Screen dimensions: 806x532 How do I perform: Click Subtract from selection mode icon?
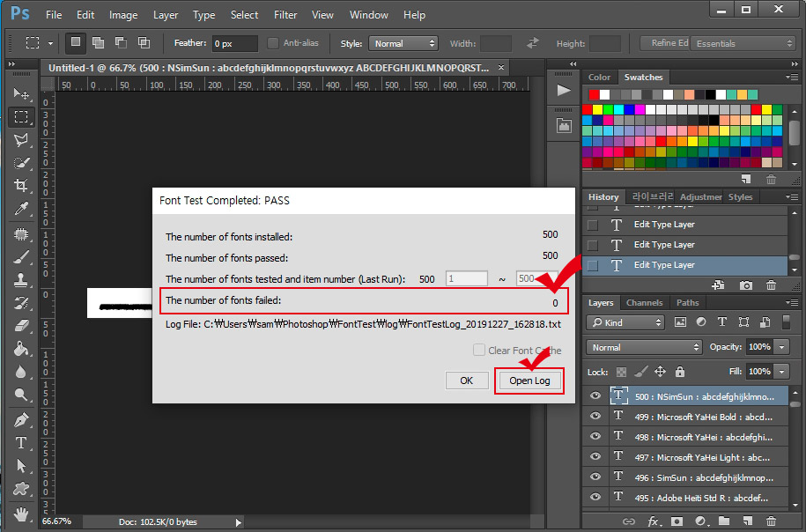[122, 42]
